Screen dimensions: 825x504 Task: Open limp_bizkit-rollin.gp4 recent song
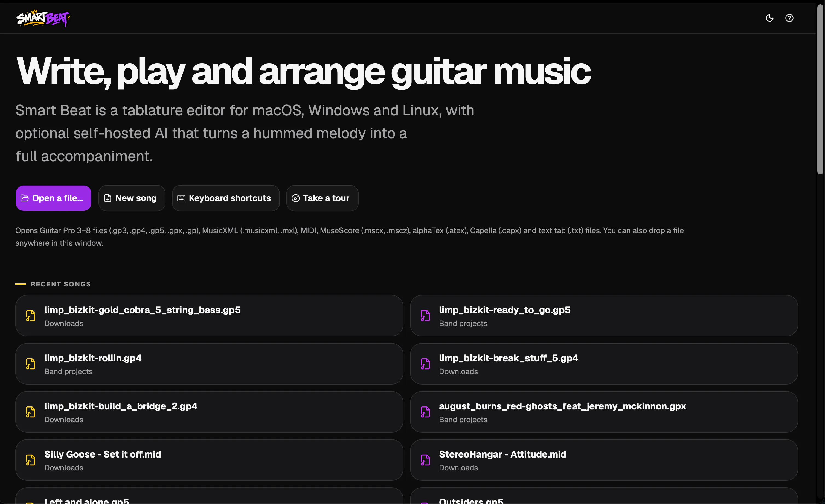pyautogui.click(x=209, y=364)
